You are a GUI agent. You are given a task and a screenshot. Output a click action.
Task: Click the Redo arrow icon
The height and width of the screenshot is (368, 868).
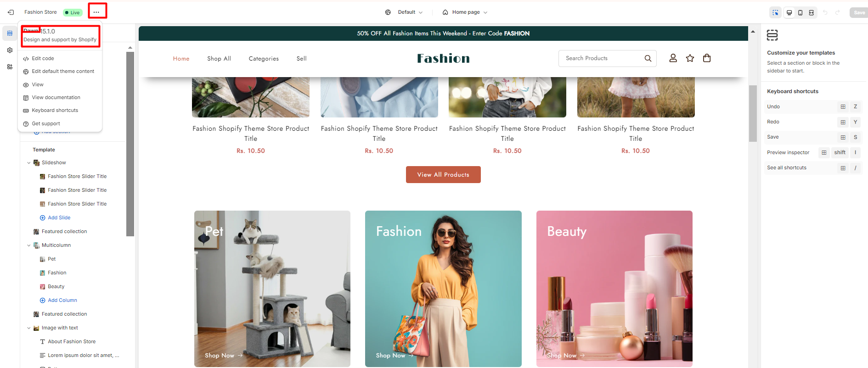[x=838, y=12]
